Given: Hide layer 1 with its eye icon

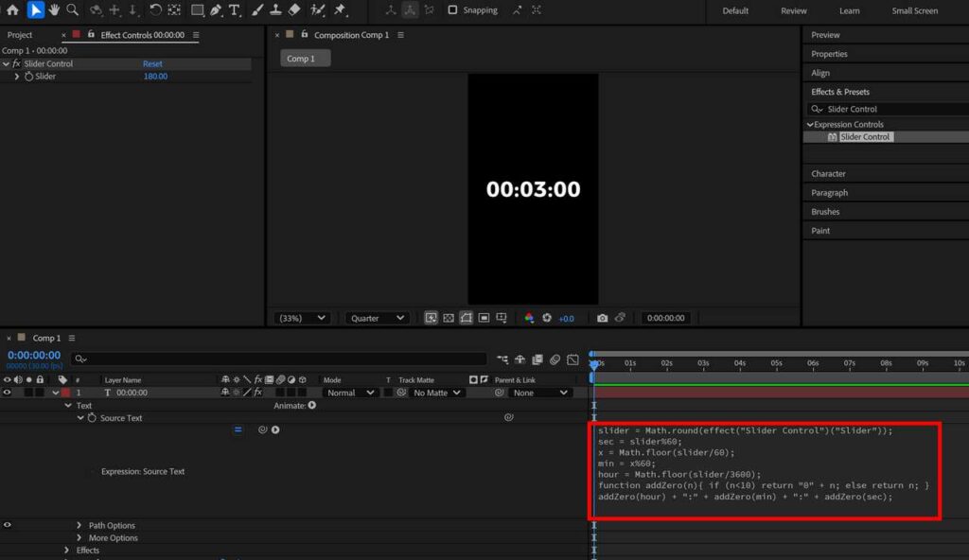Looking at the screenshot, I should (7, 393).
